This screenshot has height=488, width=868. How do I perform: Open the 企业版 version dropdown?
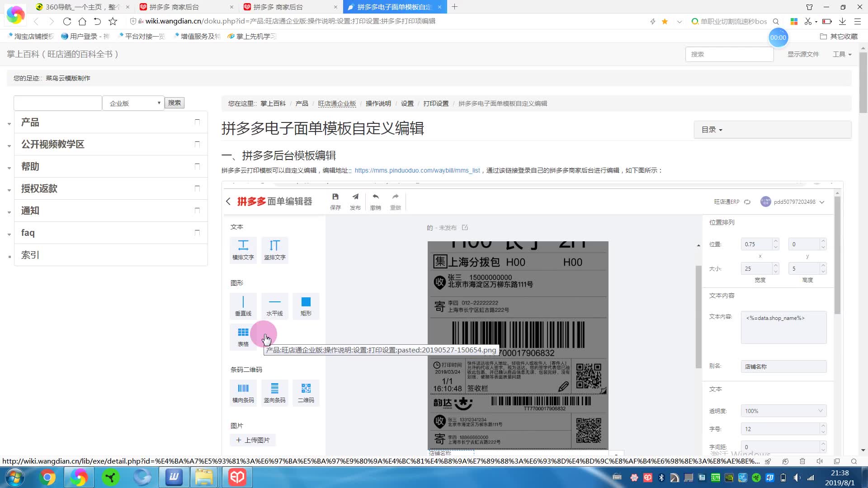133,103
